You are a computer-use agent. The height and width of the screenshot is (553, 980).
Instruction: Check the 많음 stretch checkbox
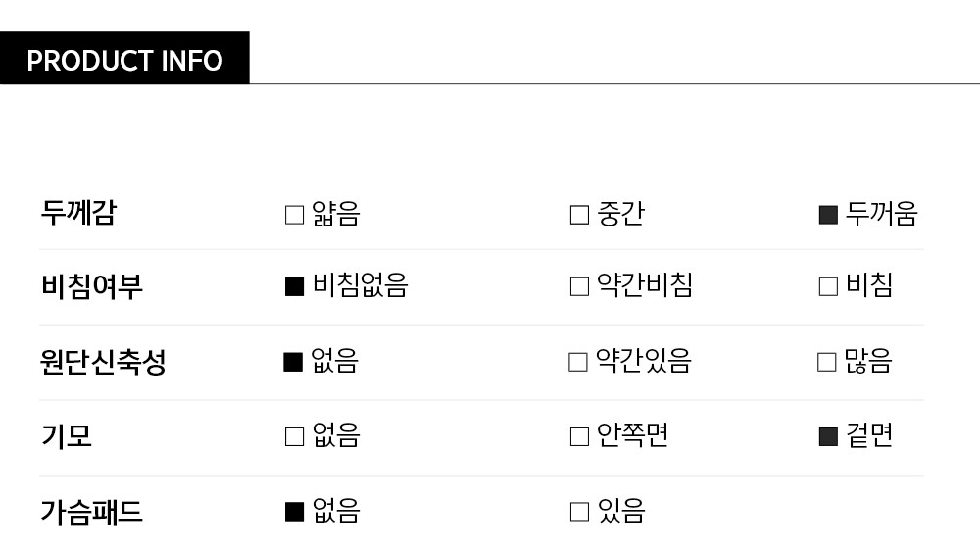(x=827, y=362)
